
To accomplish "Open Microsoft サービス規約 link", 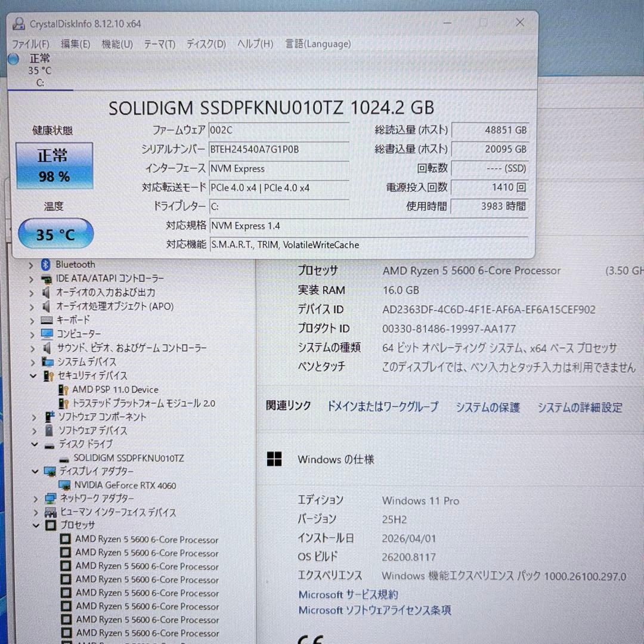I will click(348, 595).
